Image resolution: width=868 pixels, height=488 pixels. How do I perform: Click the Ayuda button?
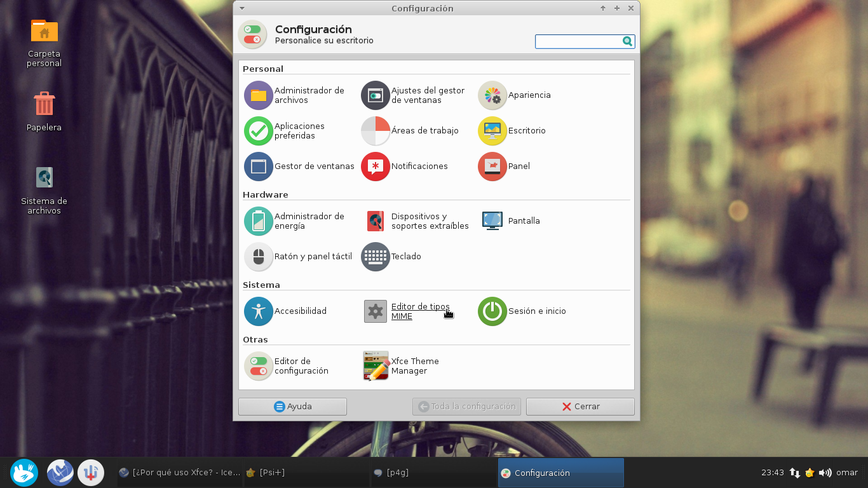point(292,407)
